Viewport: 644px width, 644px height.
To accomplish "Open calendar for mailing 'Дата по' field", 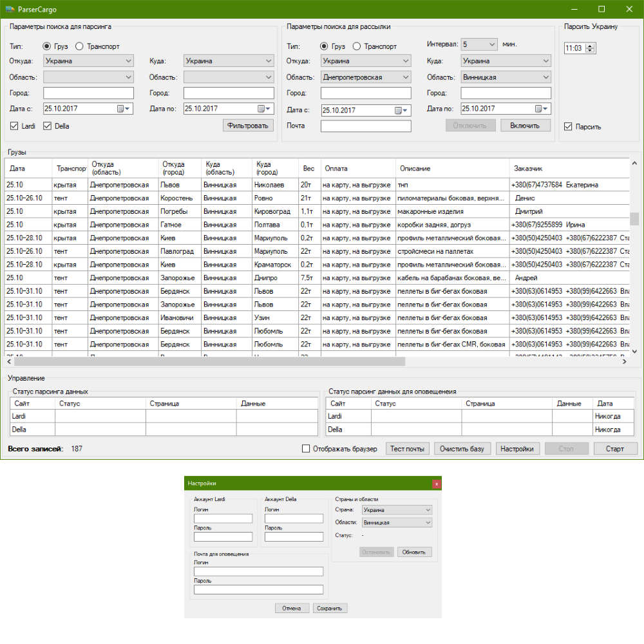I will (x=542, y=109).
